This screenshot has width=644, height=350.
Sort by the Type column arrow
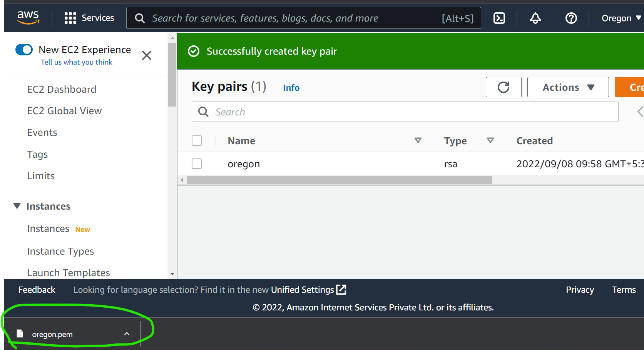490,140
